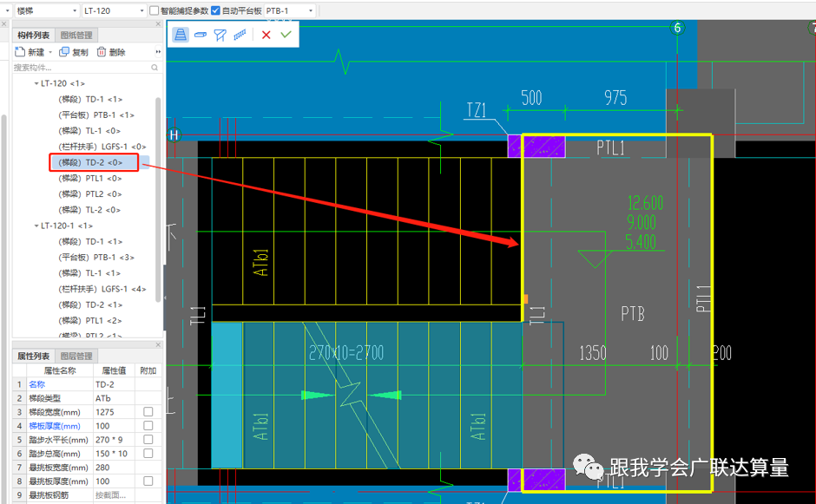Check the 附加 box for 踏步水平长(mm)
This screenshot has height=504, width=816.
148,440
